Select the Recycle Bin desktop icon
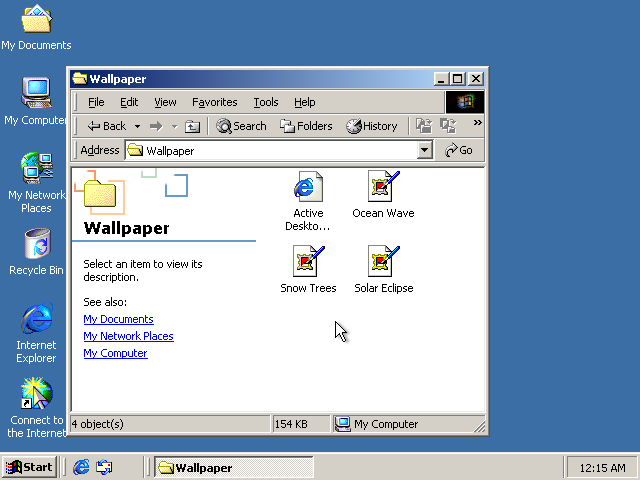Image resolution: width=640 pixels, height=480 pixels. pos(36,251)
